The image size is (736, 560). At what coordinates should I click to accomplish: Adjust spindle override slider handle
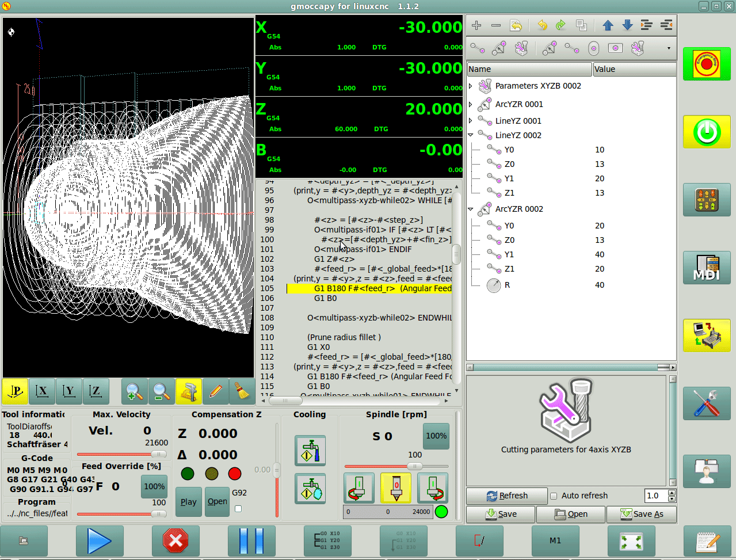414,466
